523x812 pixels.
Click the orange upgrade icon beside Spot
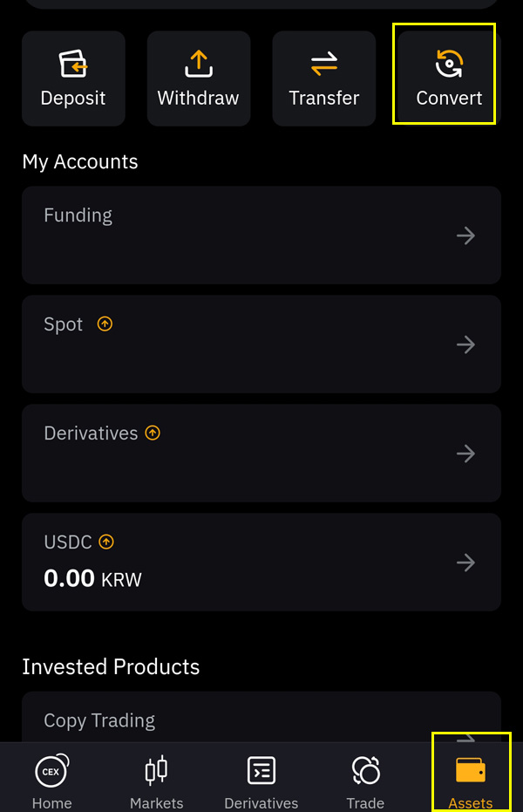click(105, 324)
